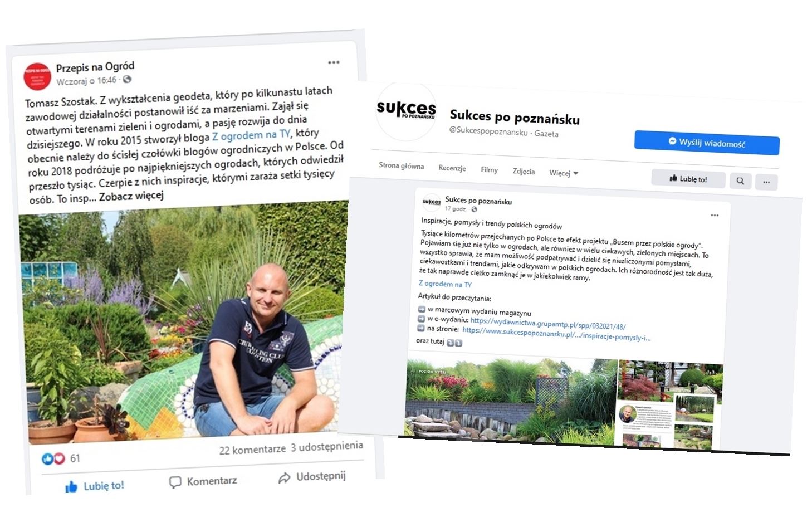Screen dimensions: 812x527
Task: Switch to the Zdjęcia tab
Action: click(x=524, y=171)
